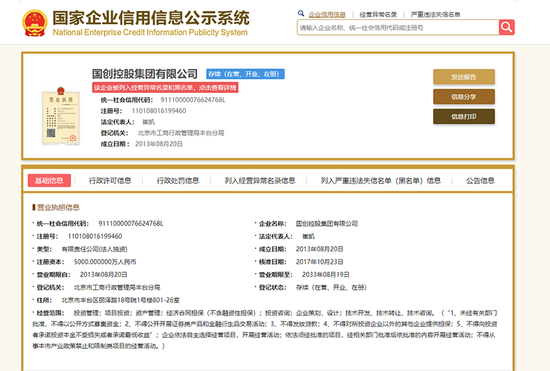The width and height of the screenshot is (550, 371).
Task: Click the 国家企业信用信息公示系统 site title
Action: pyautogui.click(x=151, y=18)
